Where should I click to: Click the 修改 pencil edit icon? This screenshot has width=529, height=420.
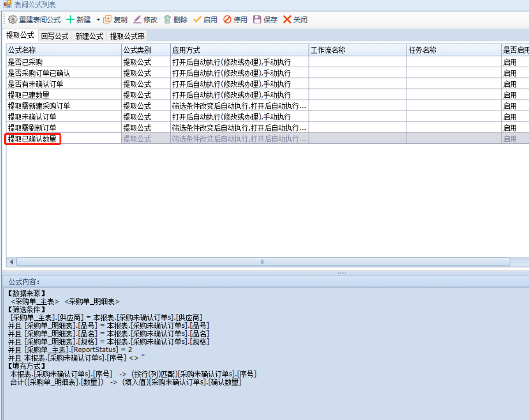click(x=137, y=20)
